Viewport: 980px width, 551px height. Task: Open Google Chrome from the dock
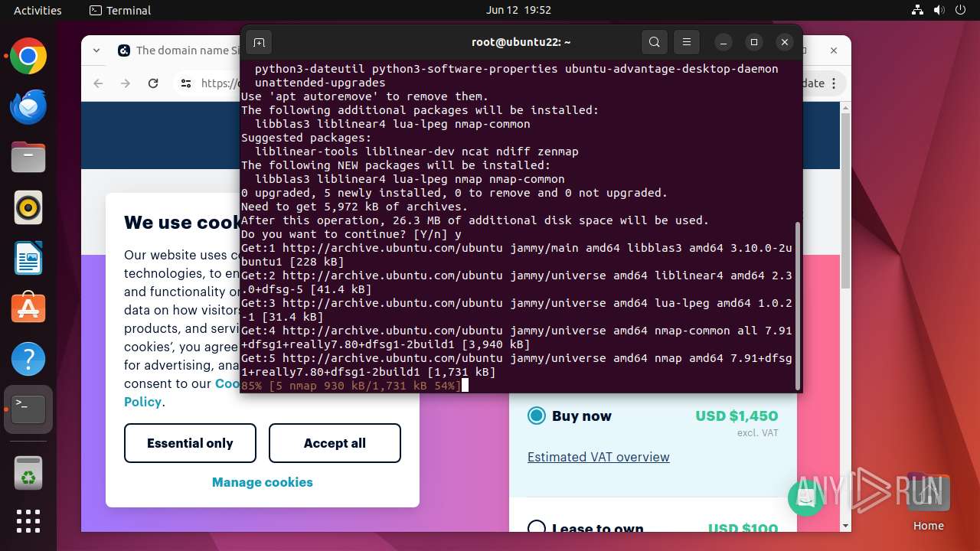(x=28, y=57)
